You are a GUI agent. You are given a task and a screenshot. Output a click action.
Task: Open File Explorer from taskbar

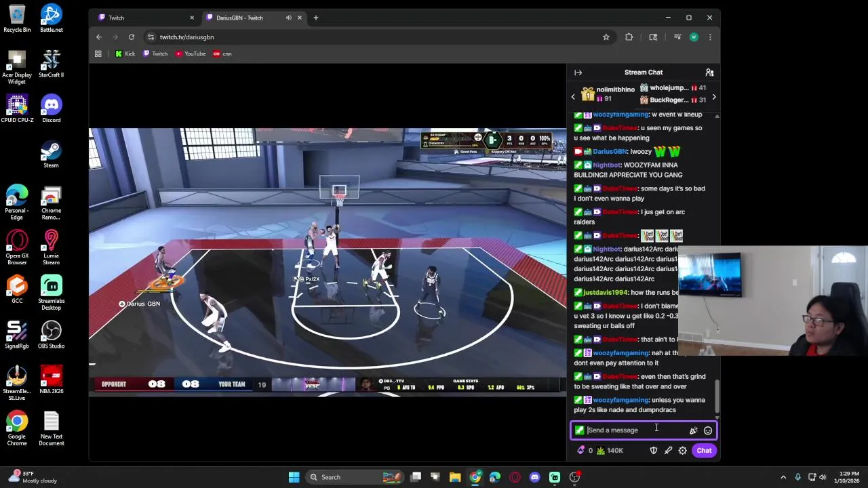click(x=455, y=477)
